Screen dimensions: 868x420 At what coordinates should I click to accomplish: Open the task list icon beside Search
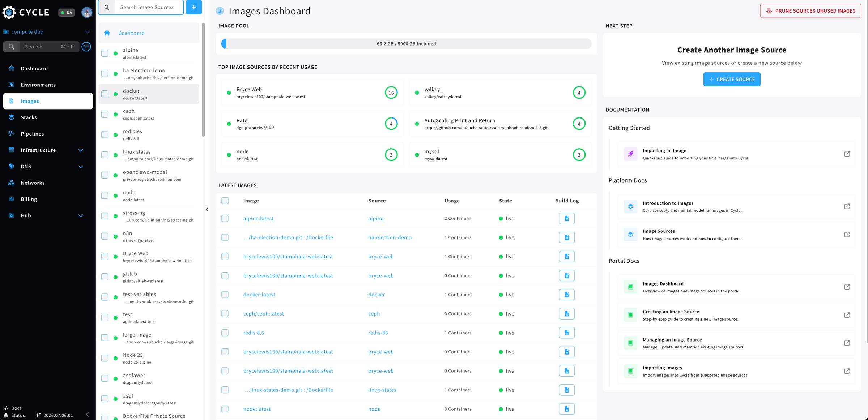pos(86,47)
